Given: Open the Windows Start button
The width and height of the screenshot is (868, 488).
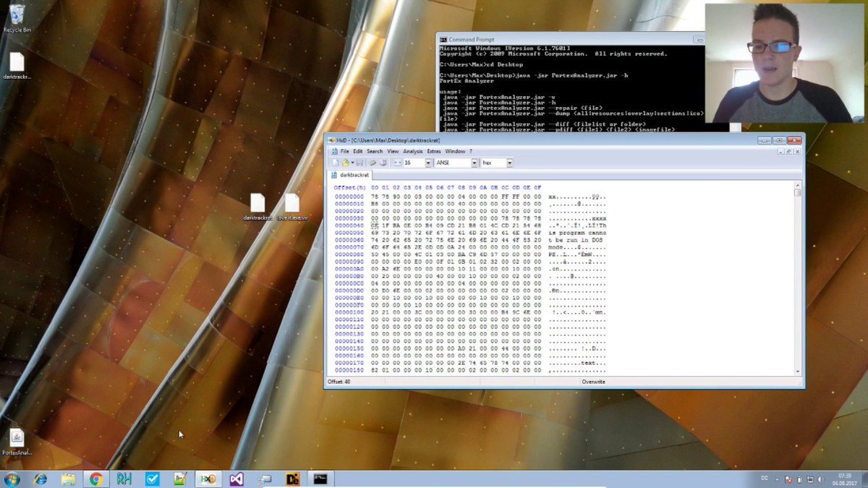Looking at the screenshot, I should pos(12,479).
